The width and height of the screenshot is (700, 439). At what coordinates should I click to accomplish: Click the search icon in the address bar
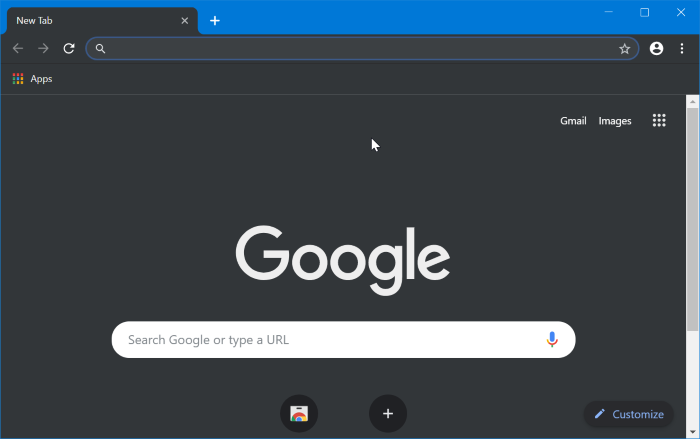click(x=100, y=49)
